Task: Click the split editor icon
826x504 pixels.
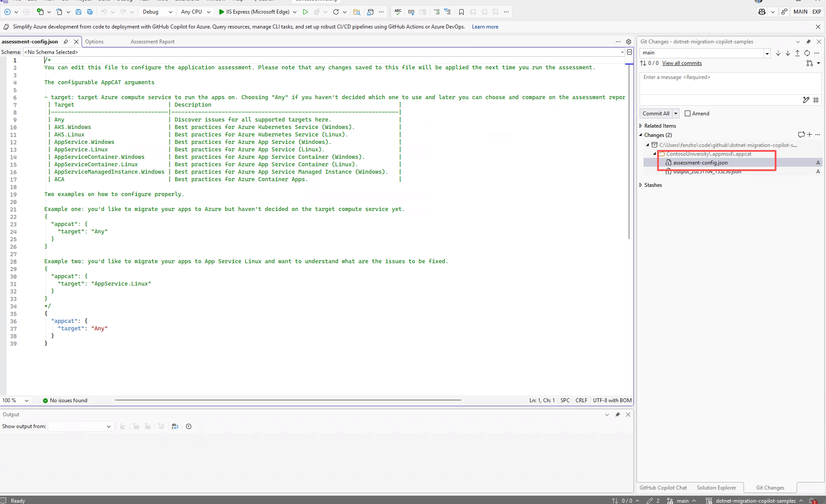Action: [x=629, y=52]
